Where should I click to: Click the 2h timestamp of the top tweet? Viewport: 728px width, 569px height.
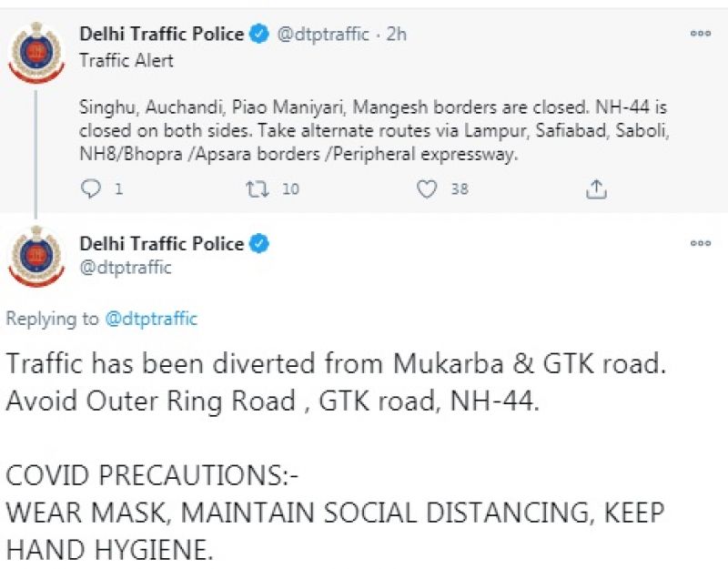(397, 35)
